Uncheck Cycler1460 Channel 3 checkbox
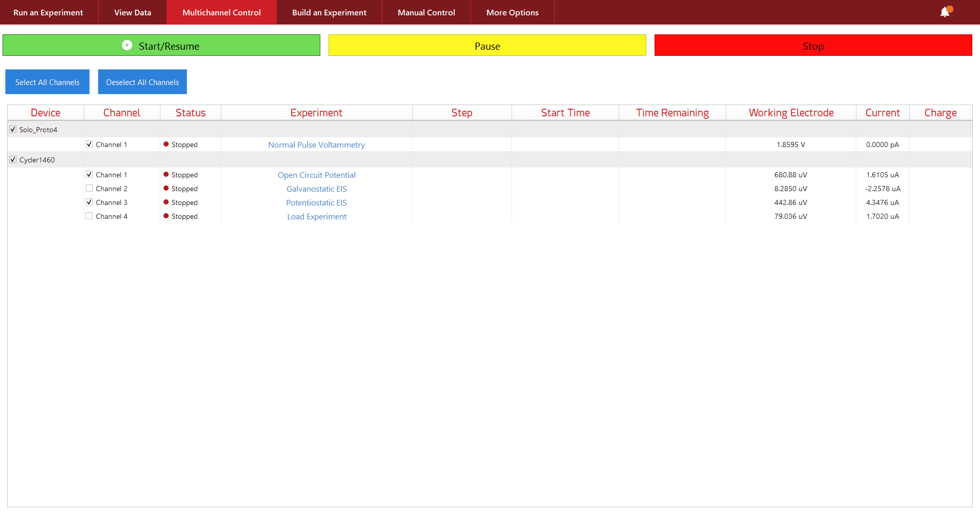Screen dimensions: 980x514 pyautogui.click(x=89, y=202)
